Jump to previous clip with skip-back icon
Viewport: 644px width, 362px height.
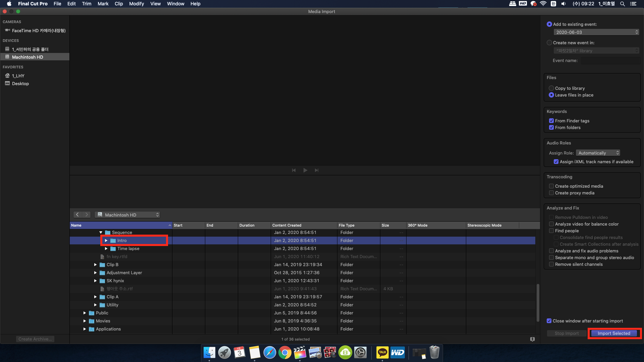tap(294, 170)
